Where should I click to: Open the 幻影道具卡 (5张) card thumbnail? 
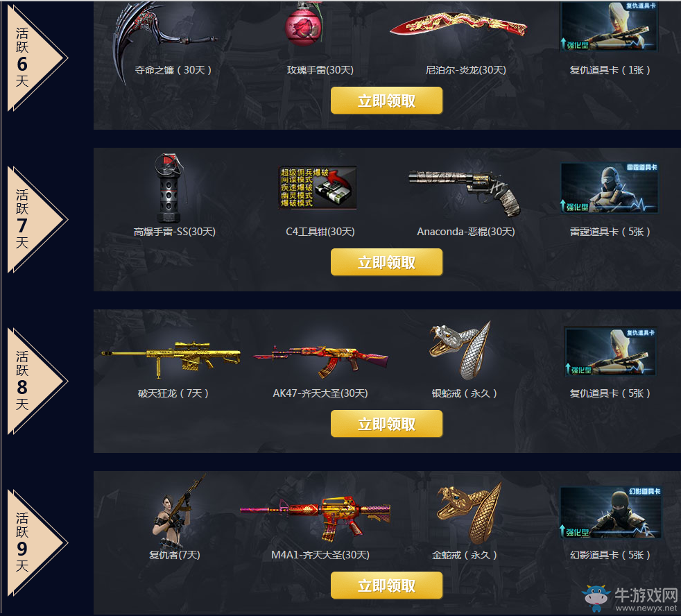(x=611, y=513)
